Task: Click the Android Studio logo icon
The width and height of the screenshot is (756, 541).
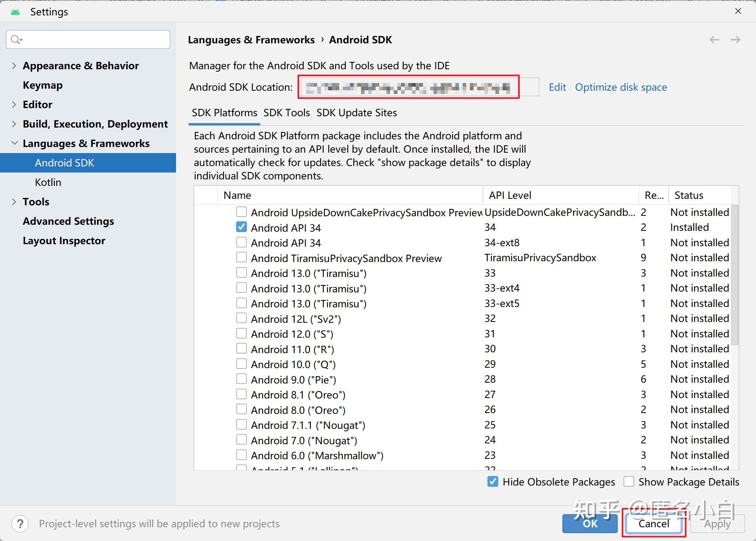Action: (x=15, y=12)
